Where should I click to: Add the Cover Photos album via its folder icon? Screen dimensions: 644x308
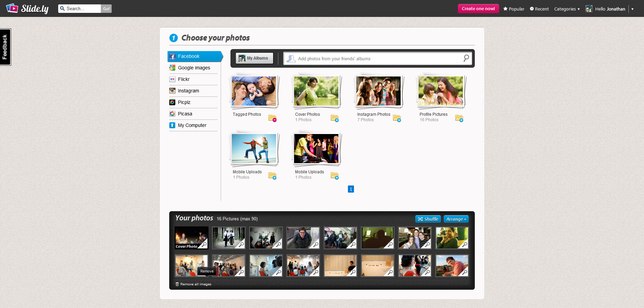tap(335, 118)
